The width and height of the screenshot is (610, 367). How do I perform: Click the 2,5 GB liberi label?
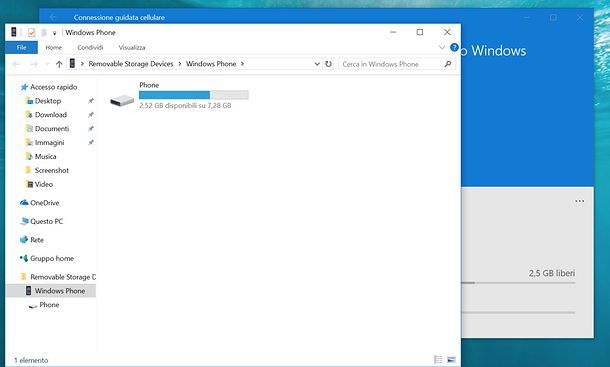552,273
